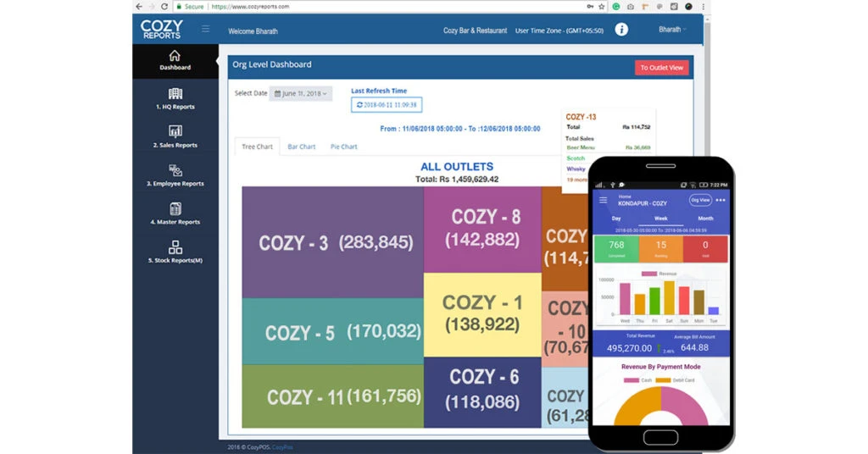Tap the Sat bar in phone revenue chart
This screenshot has height=454, width=868.
[x=670, y=297]
